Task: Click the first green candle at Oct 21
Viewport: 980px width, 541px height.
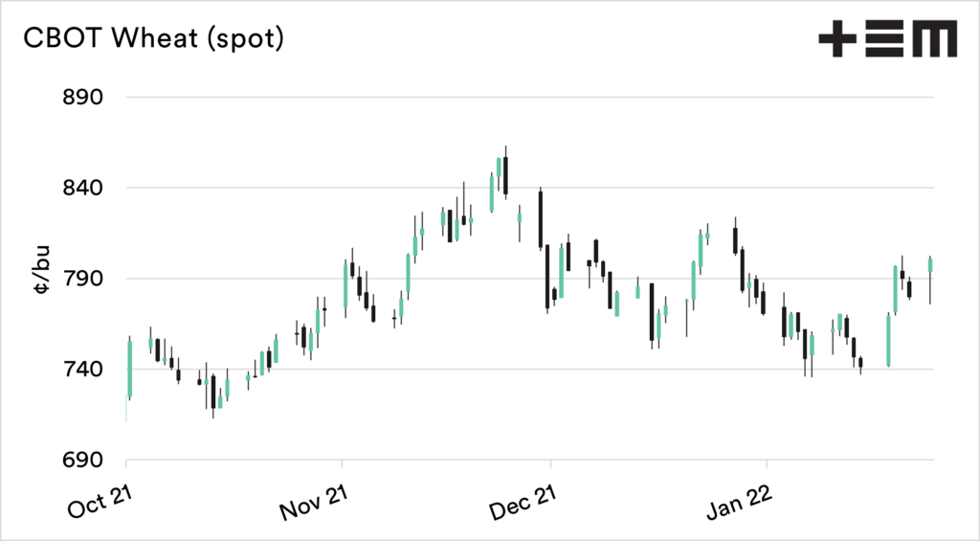Action: pyautogui.click(x=129, y=369)
